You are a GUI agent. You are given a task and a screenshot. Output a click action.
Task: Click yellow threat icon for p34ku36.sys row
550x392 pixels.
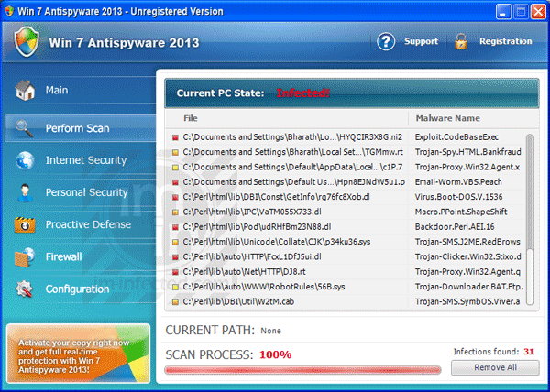pyautogui.click(x=175, y=242)
